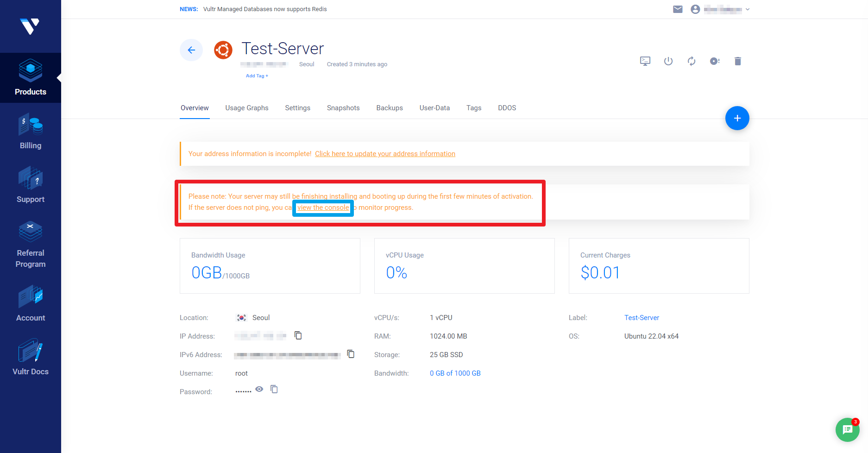
Task: Reveal the password using the eye icon
Action: click(259, 389)
